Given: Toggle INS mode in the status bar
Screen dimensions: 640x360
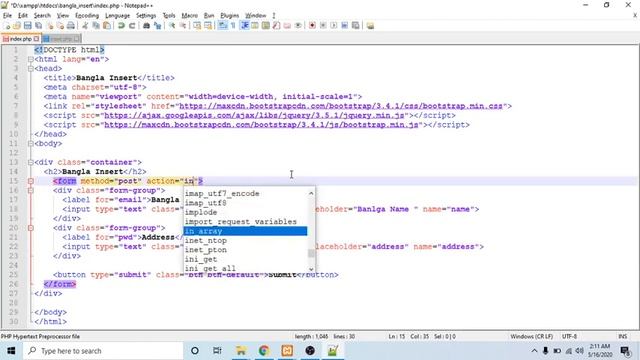Looking at the screenshot, I should tap(622, 337).
